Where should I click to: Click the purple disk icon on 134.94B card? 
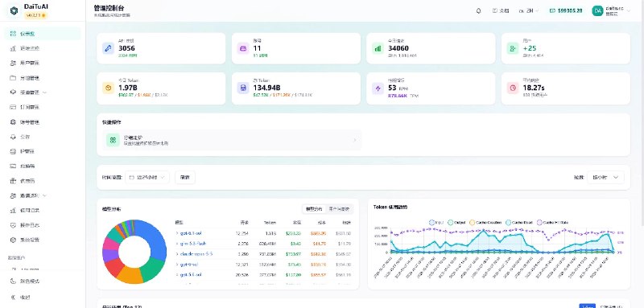(x=243, y=88)
